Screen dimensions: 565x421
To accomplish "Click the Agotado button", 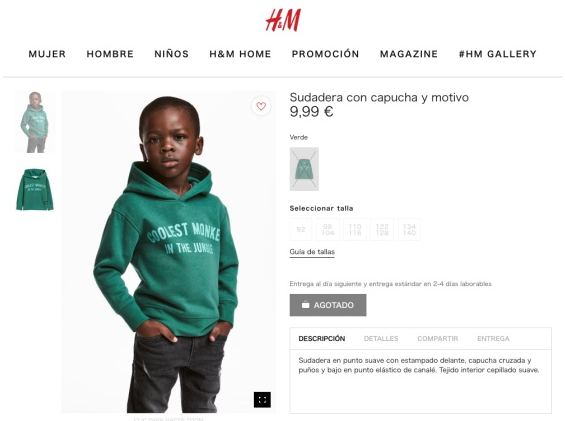I will click(x=328, y=305).
